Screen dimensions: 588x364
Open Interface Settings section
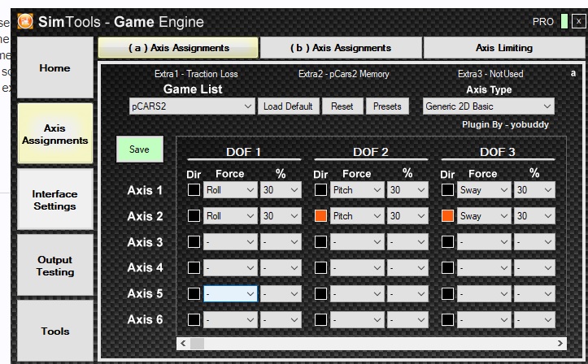point(55,200)
